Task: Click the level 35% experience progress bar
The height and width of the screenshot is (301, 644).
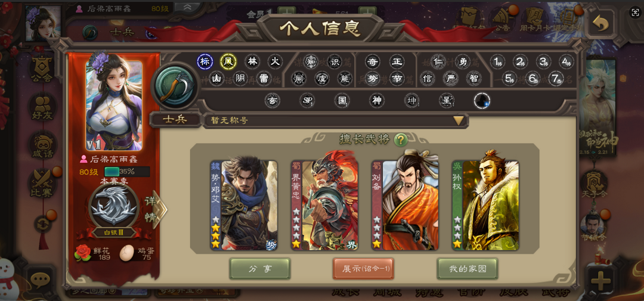Action: pyautogui.click(x=127, y=172)
